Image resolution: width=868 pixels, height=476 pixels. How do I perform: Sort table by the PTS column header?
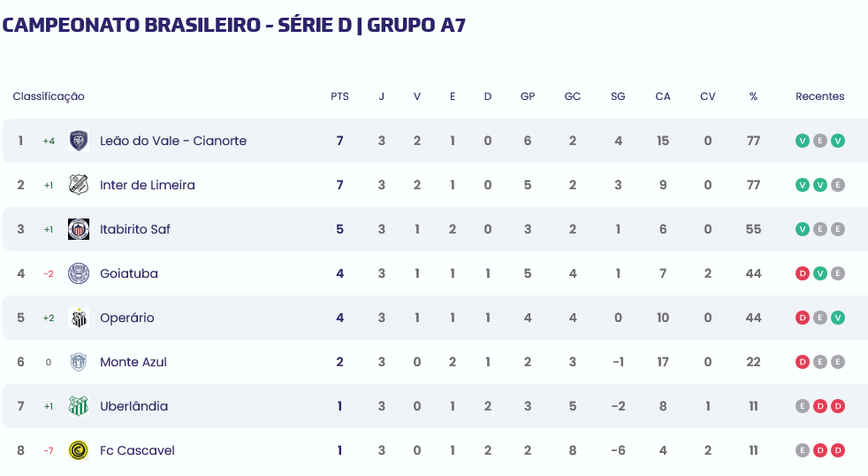point(340,96)
